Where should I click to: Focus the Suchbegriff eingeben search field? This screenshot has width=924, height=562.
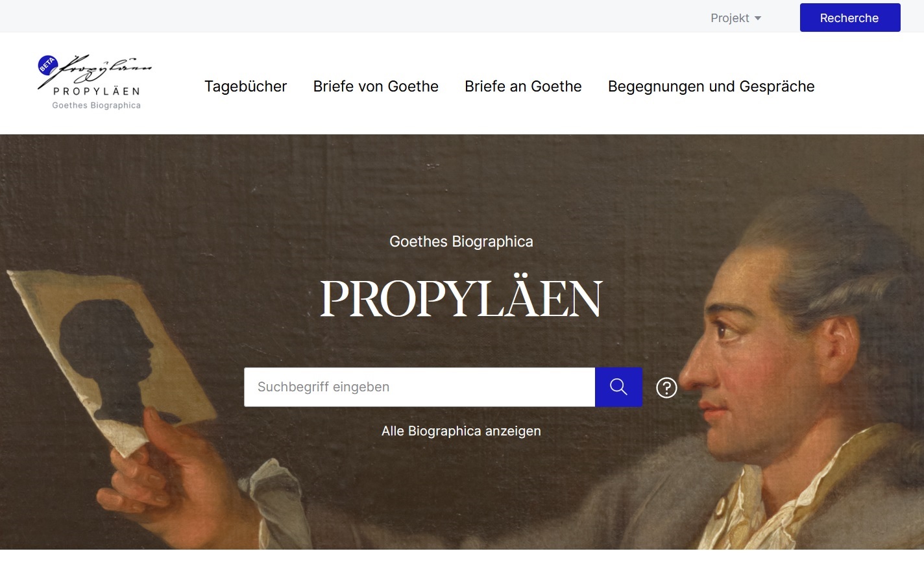pyautogui.click(x=419, y=387)
